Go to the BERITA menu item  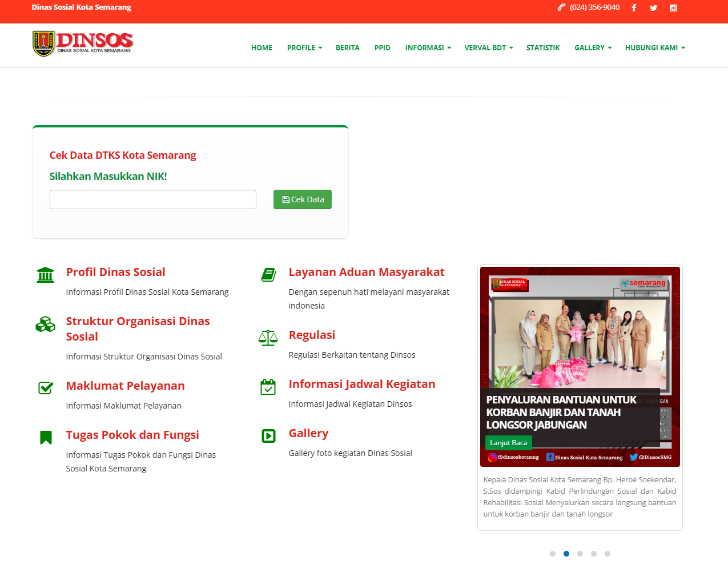tap(347, 48)
